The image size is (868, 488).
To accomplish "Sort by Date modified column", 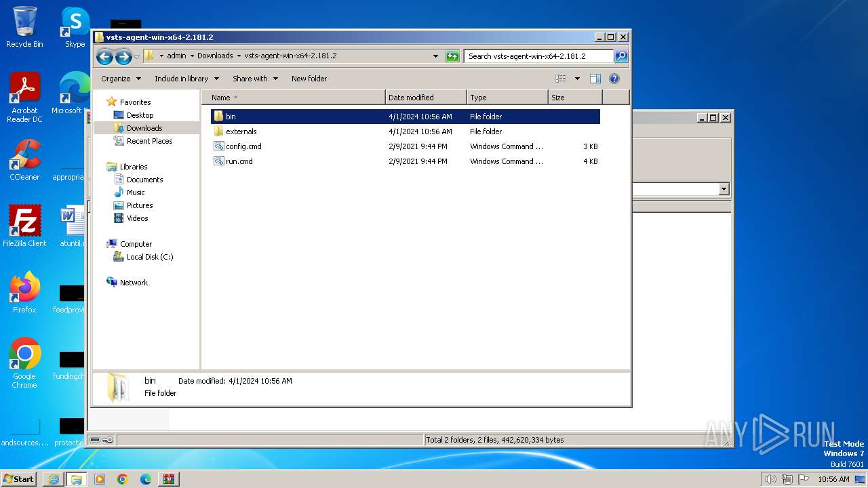I will click(x=426, y=98).
